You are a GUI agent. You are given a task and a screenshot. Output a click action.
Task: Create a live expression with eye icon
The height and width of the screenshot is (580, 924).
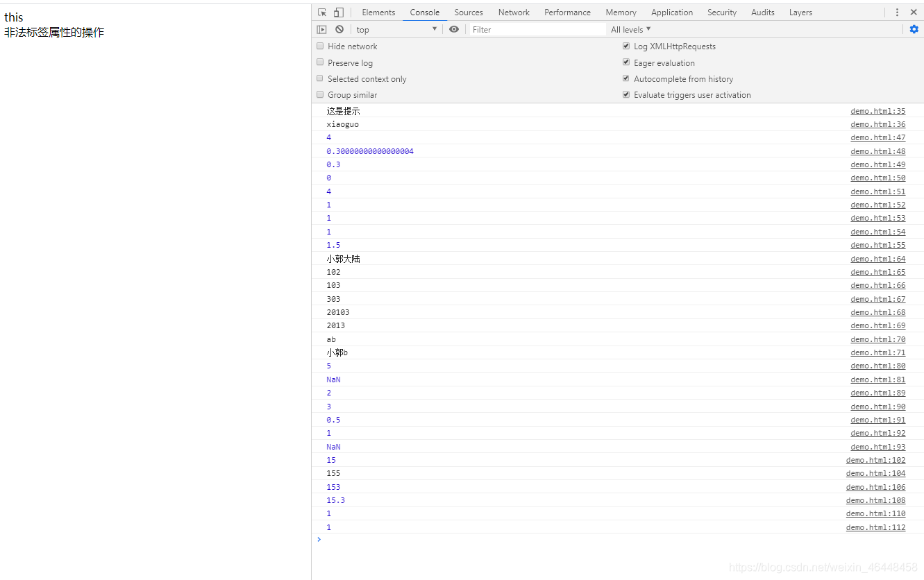tap(454, 29)
